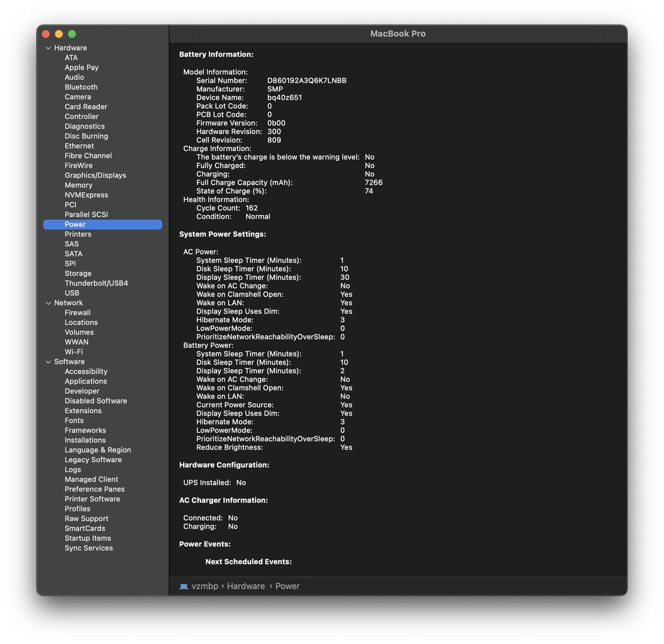The width and height of the screenshot is (664, 644).
Task: Open the SPI sidebar entry
Action: coord(70,264)
